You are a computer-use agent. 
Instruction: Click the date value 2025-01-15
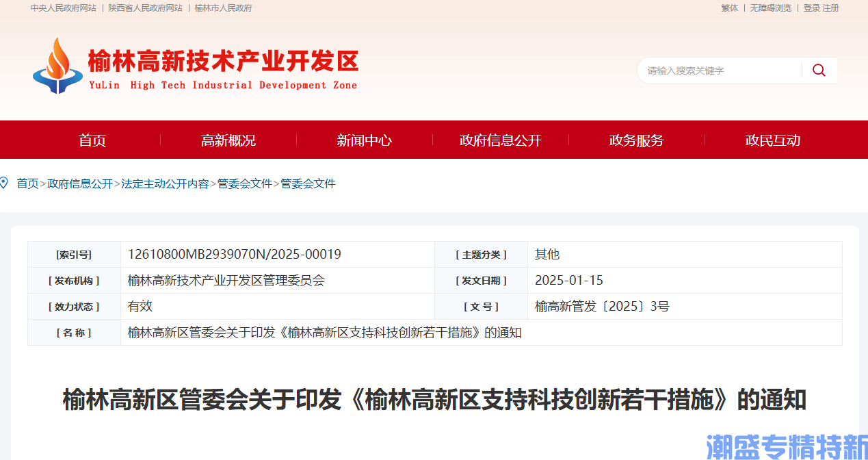coord(569,281)
